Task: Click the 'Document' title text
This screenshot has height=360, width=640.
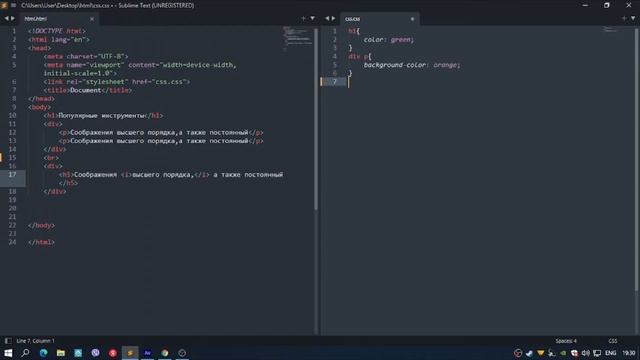Action: [x=85, y=90]
